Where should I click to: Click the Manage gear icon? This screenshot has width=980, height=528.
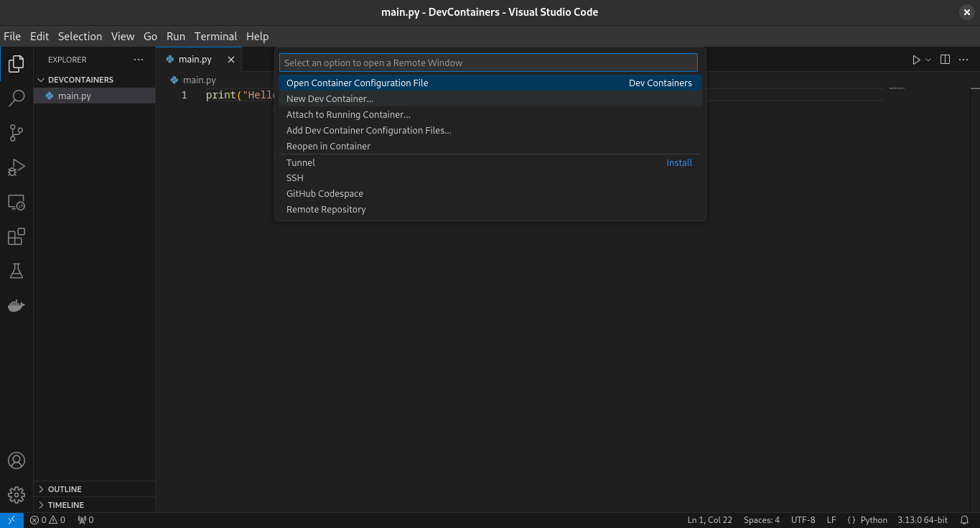[16, 494]
